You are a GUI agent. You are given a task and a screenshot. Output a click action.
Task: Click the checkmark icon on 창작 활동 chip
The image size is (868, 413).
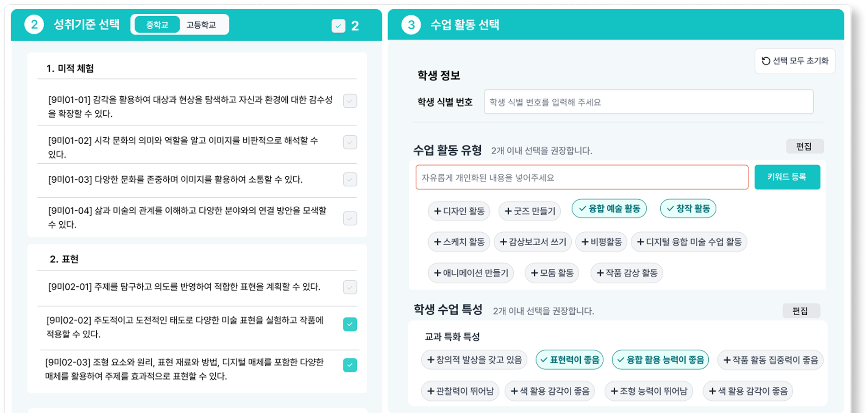pos(670,209)
